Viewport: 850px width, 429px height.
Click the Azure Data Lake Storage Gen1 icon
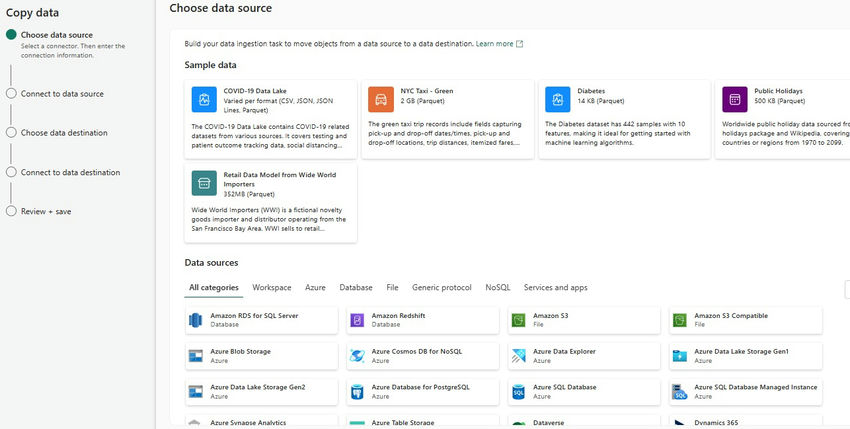point(680,356)
